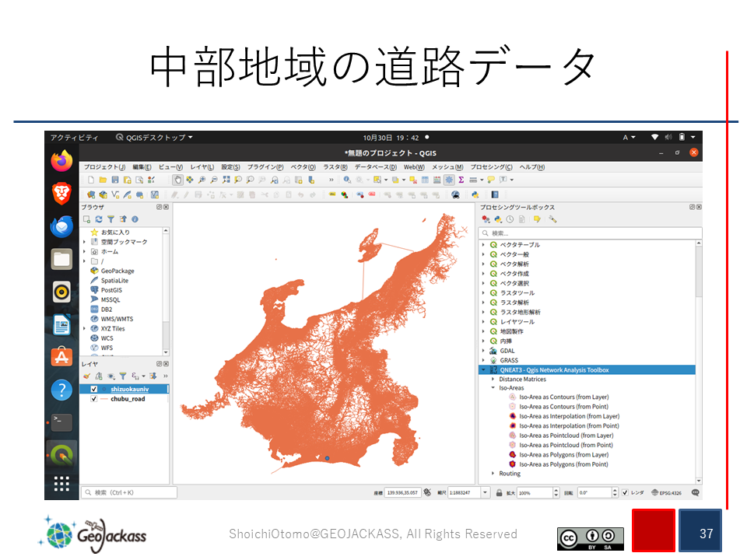The width and height of the screenshot is (747, 560).
Task: Click the Open Project folder icon
Action: coord(103,180)
